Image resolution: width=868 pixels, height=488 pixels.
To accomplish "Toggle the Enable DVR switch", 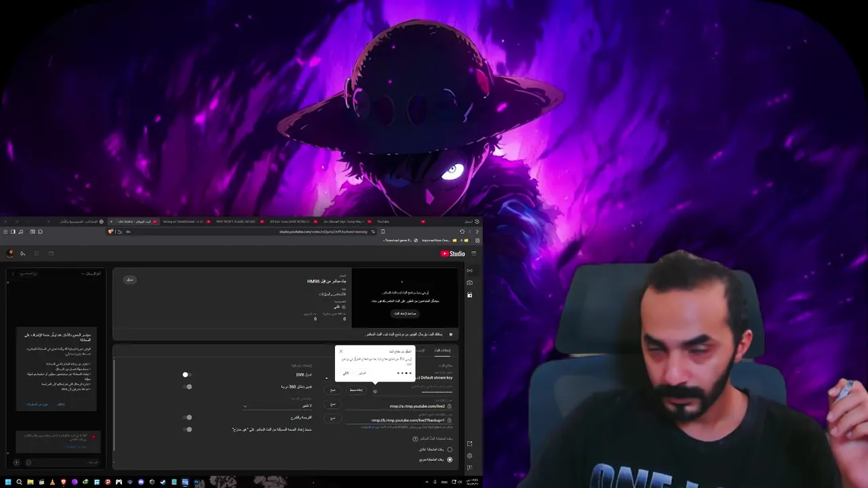I will point(187,375).
